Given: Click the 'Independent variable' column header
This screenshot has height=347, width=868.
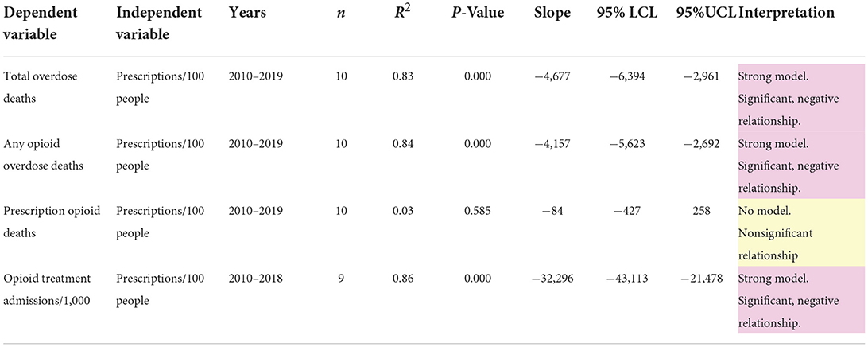Looking at the screenshot, I should point(159,23).
